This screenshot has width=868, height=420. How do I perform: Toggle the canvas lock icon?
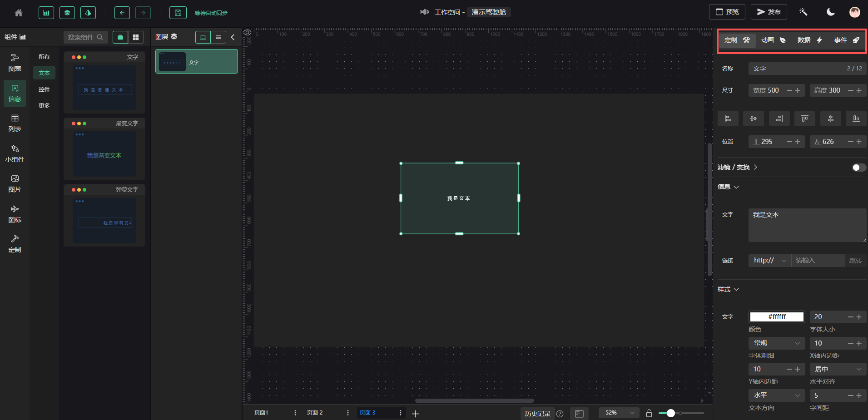(649, 413)
